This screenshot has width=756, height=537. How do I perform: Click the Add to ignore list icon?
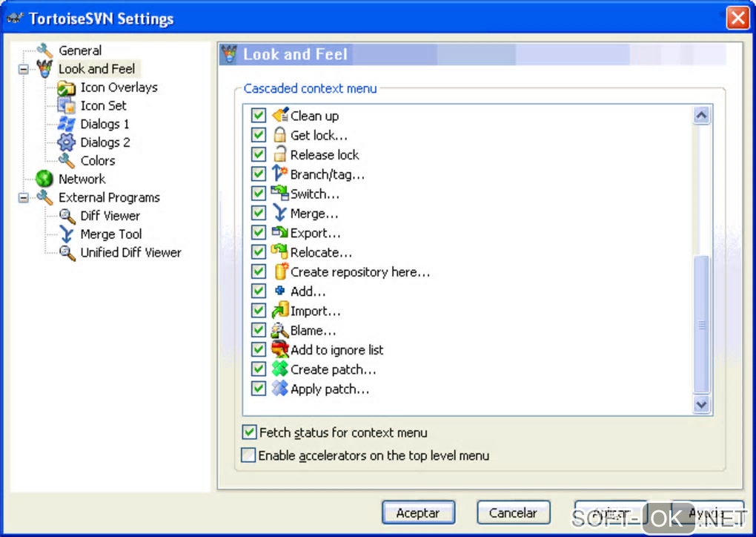coord(280,349)
